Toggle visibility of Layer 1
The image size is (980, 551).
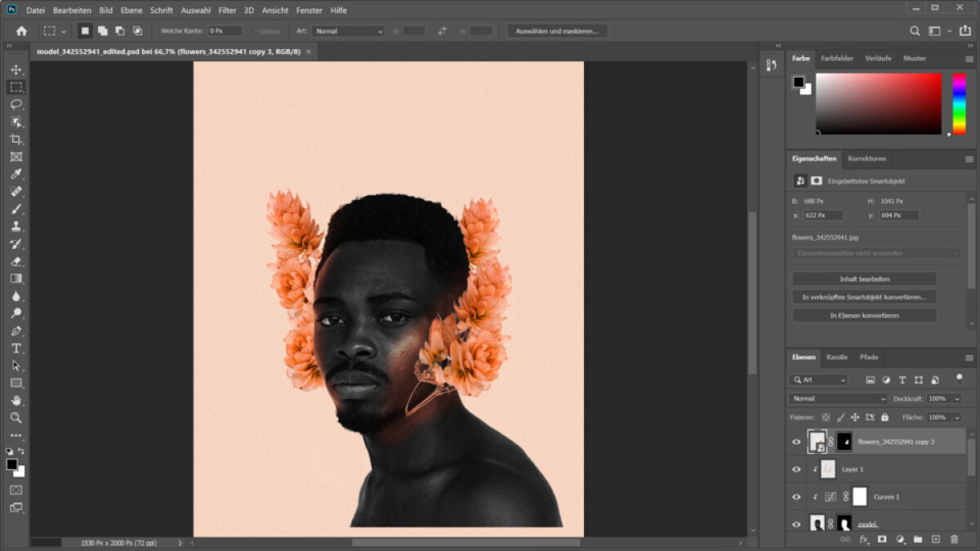click(x=796, y=469)
